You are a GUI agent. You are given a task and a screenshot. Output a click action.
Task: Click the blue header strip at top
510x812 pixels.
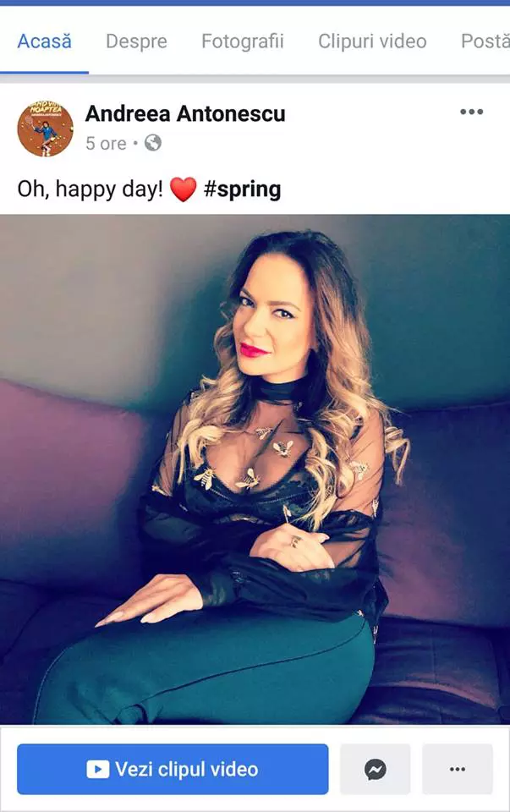(x=255, y=3)
